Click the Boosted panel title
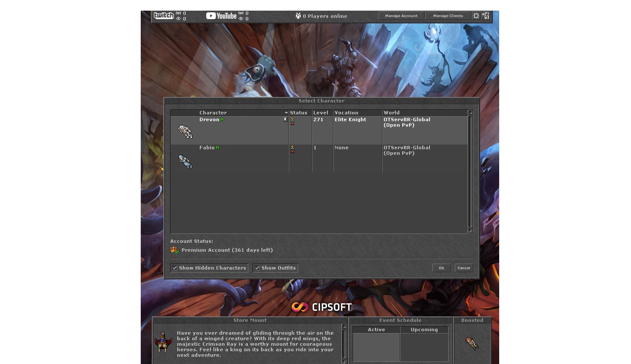631x364 pixels. coord(472,320)
